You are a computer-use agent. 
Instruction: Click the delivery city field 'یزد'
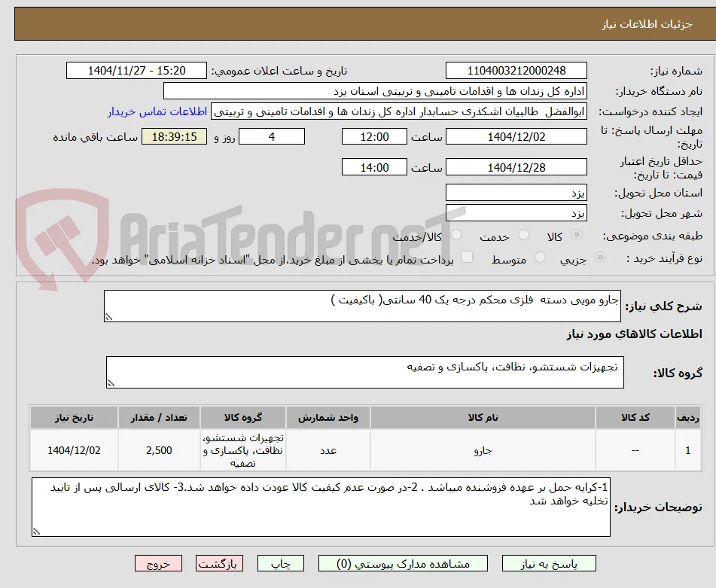[x=516, y=213]
